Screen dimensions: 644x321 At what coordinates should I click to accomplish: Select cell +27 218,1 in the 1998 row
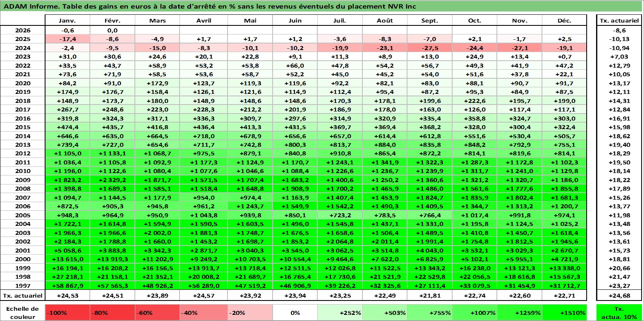(67, 277)
